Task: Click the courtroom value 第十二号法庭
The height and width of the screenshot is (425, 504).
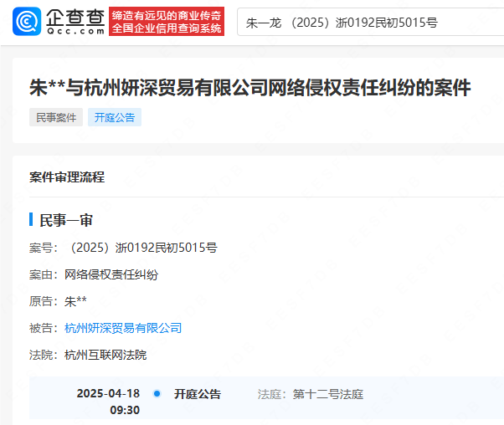Action: (x=328, y=394)
